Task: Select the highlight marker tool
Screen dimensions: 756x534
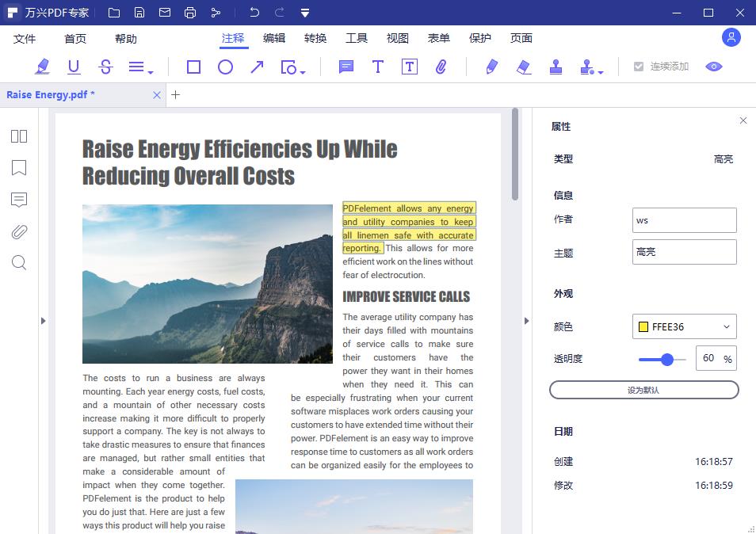Action: [x=43, y=67]
